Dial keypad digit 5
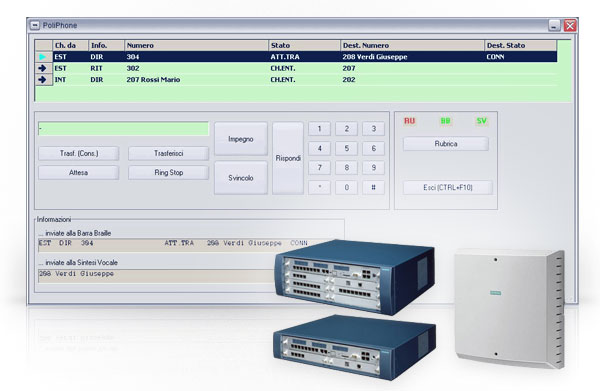 pyautogui.click(x=347, y=148)
